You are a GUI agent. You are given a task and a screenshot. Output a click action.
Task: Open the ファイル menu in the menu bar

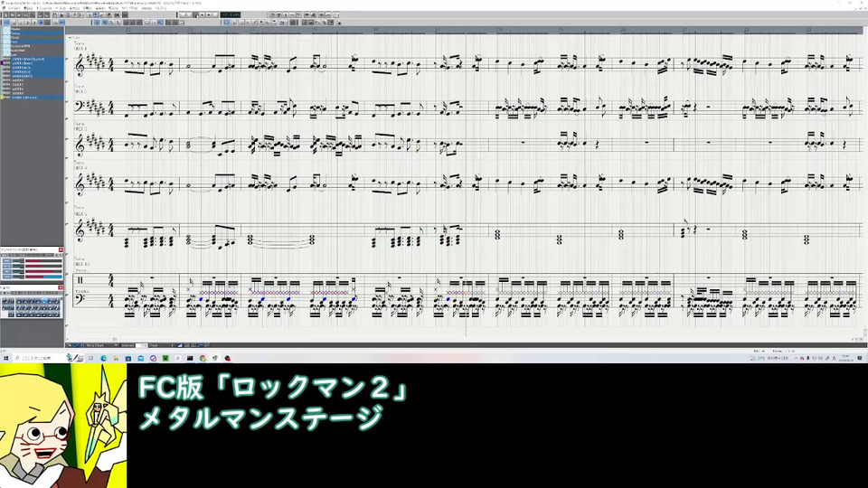(x=14, y=8)
